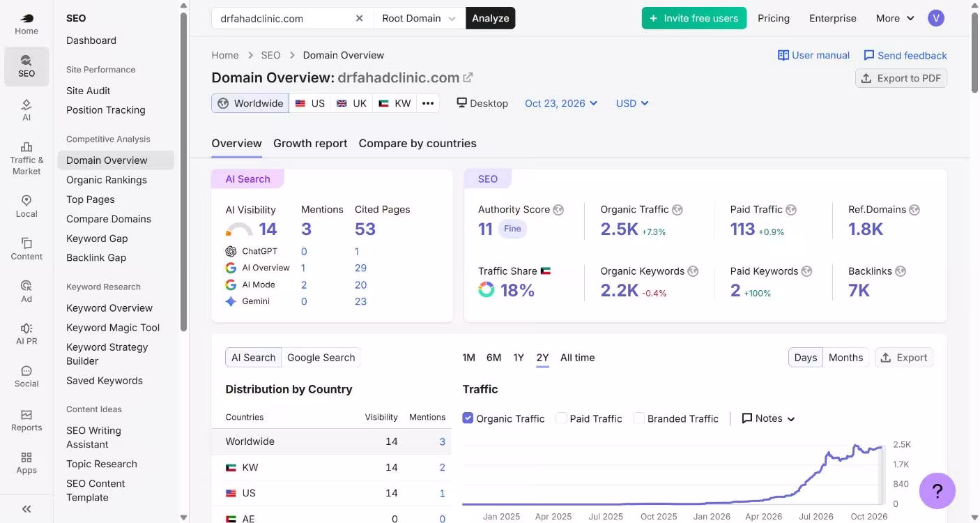This screenshot has height=523, width=980.
Task: Open the Oct 23, 2026 date picker
Action: (561, 103)
